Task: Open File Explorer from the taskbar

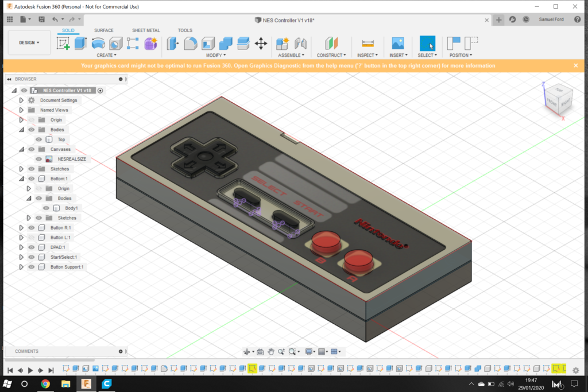Action: (65, 384)
